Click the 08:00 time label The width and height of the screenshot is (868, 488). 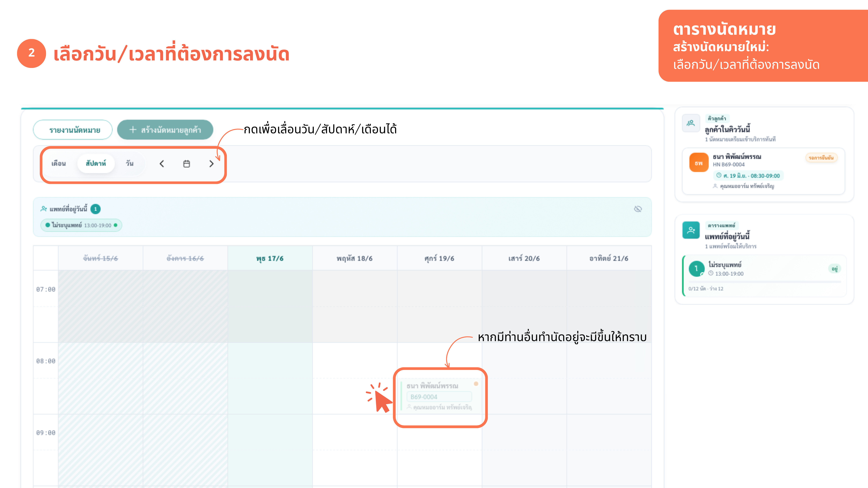coord(46,361)
